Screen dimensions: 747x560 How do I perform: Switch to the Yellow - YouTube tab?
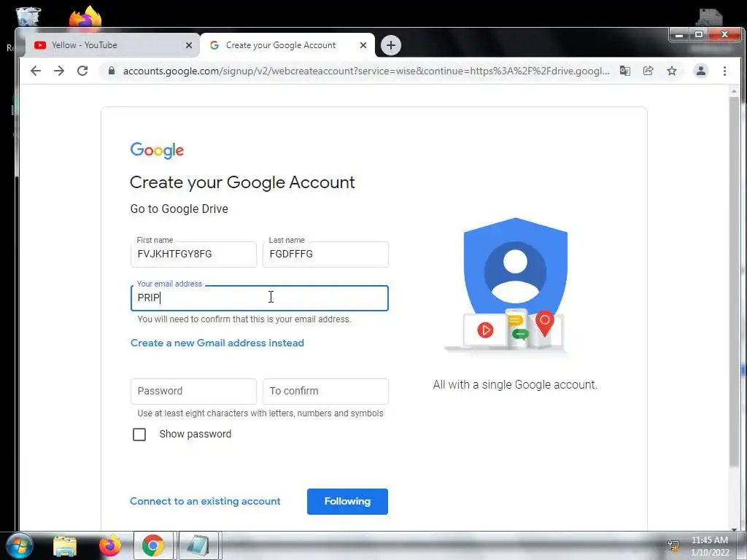(x=111, y=45)
